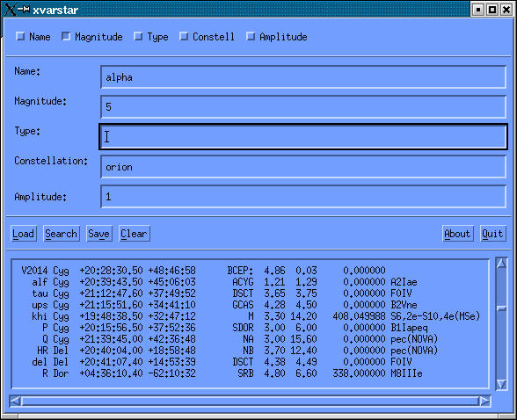Toggle the Magnitude checkbox
The image size is (517, 420).
(x=66, y=36)
